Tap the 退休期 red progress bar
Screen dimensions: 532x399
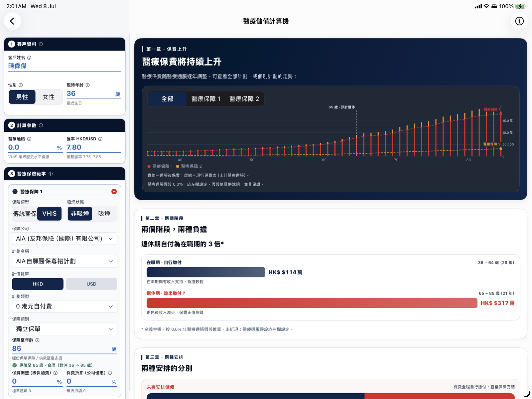coord(312,303)
